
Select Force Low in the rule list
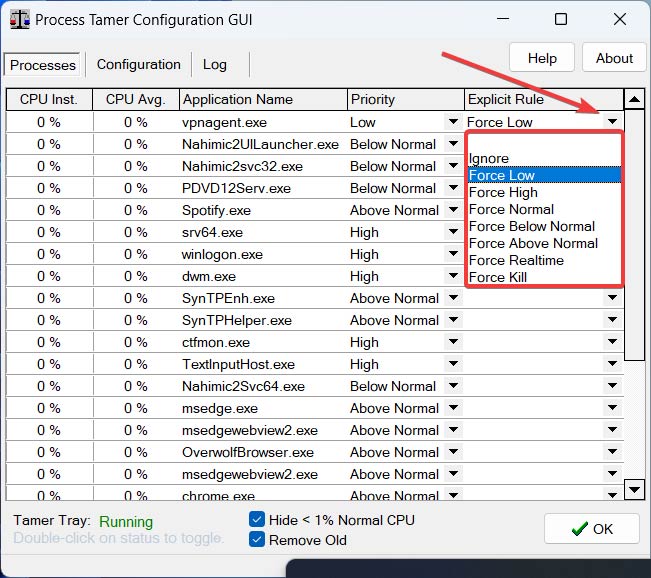click(544, 175)
